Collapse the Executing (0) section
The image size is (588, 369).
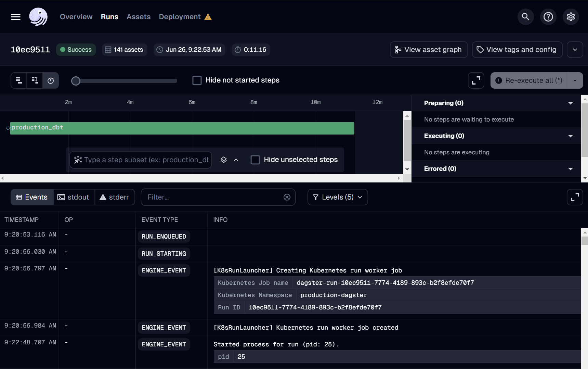570,136
